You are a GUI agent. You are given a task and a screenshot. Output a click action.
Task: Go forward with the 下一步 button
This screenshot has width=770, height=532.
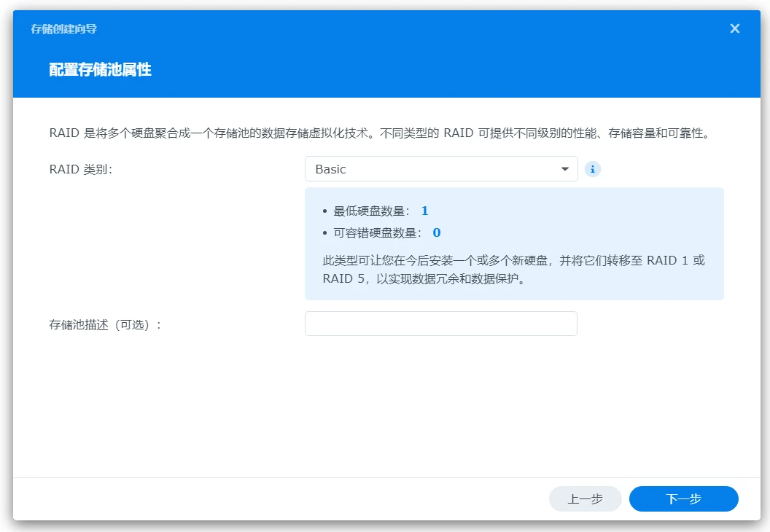point(683,499)
